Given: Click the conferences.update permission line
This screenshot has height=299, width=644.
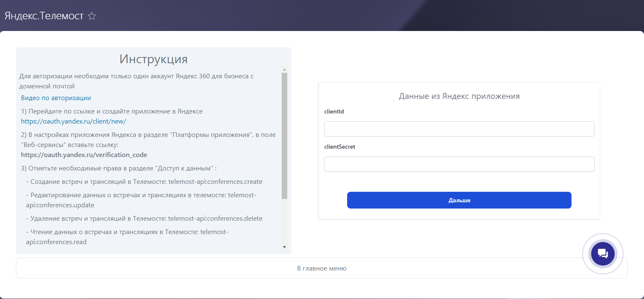Looking at the screenshot, I should 141,200.
